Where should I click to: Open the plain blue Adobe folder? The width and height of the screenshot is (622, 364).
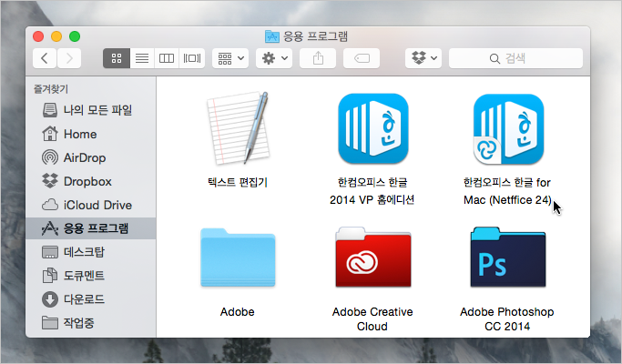point(238,257)
